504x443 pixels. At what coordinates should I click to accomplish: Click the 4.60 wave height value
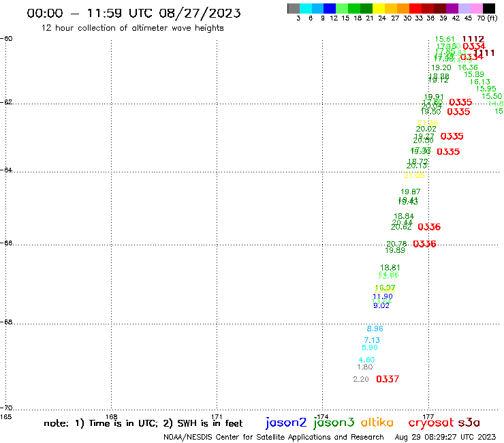tap(366, 360)
